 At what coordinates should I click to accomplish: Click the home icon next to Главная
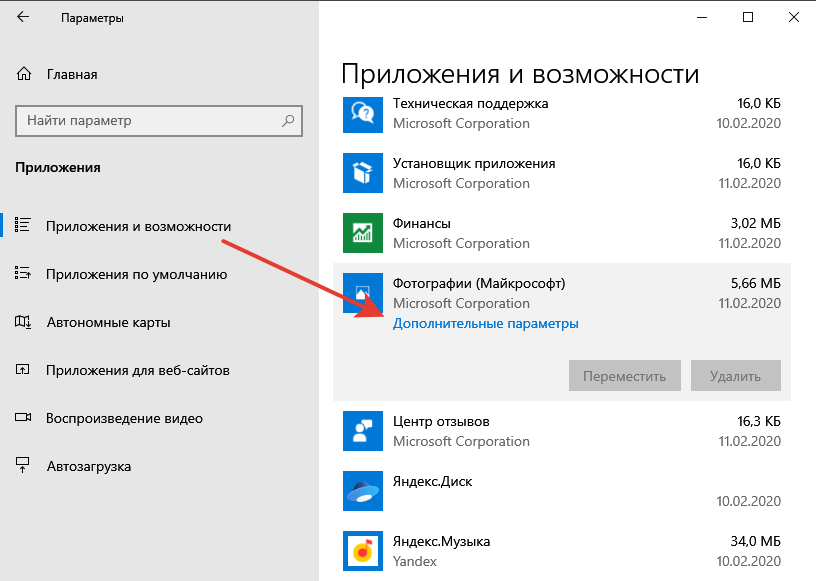point(24,74)
